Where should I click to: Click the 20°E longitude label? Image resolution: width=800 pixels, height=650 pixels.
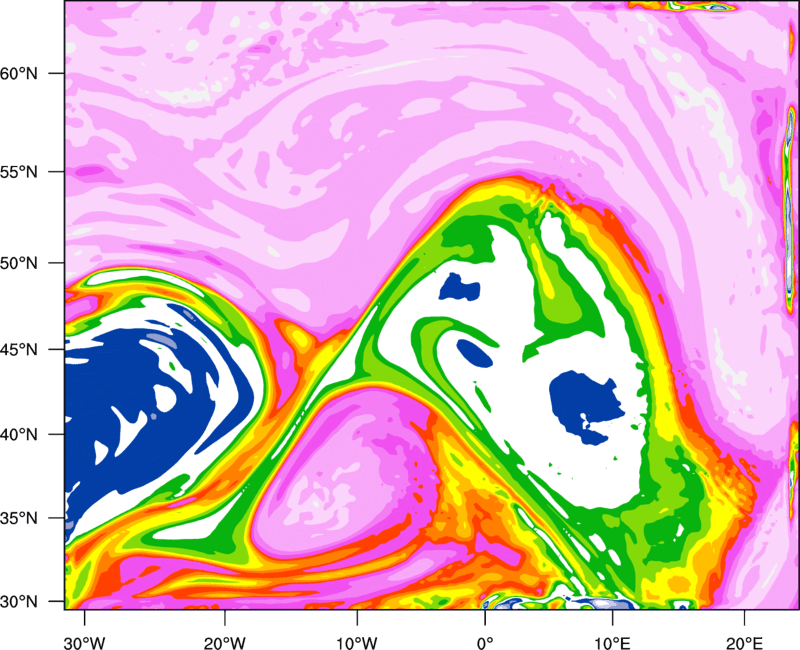point(744,643)
